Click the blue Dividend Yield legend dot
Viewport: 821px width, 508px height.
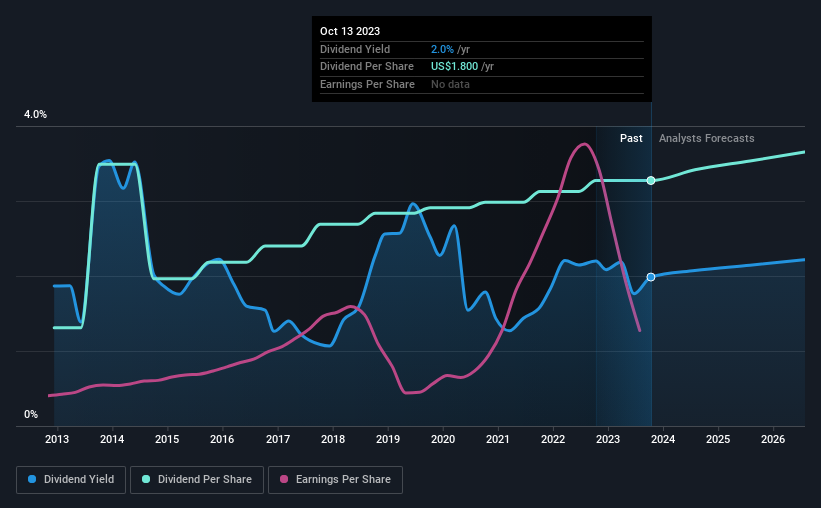tap(32, 479)
